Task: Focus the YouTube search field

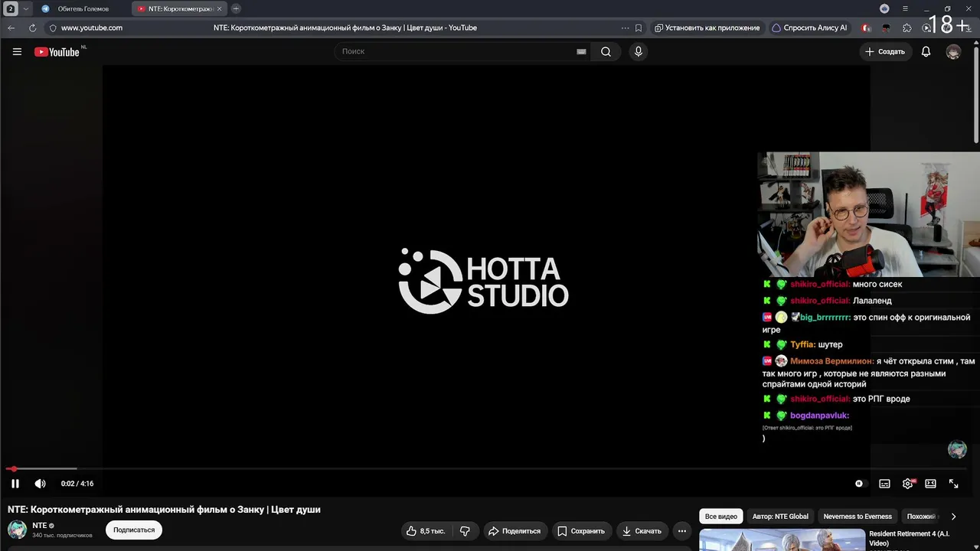Action: point(456,52)
